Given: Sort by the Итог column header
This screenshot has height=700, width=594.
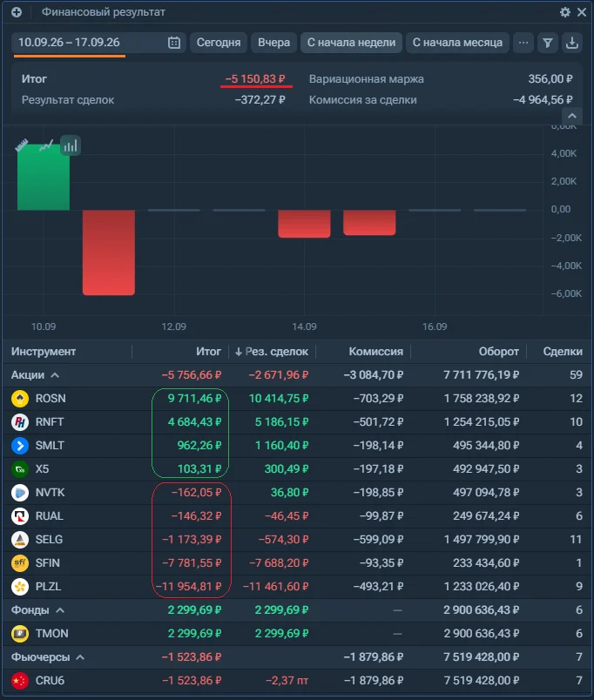Looking at the screenshot, I should click(x=208, y=352).
